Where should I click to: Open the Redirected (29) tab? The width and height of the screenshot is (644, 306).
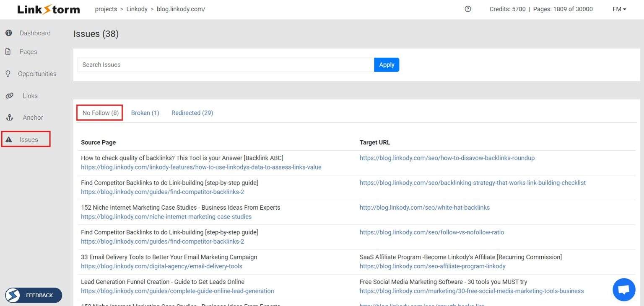click(192, 113)
